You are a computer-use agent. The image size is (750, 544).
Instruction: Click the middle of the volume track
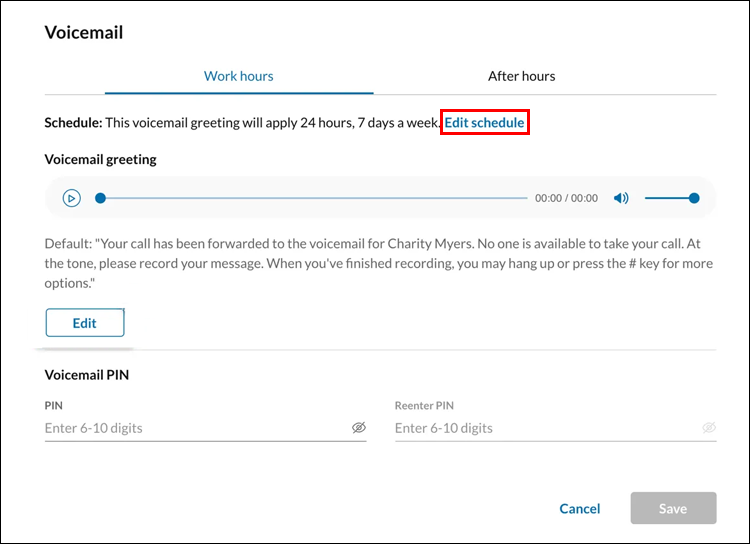pyautogui.click(x=670, y=198)
